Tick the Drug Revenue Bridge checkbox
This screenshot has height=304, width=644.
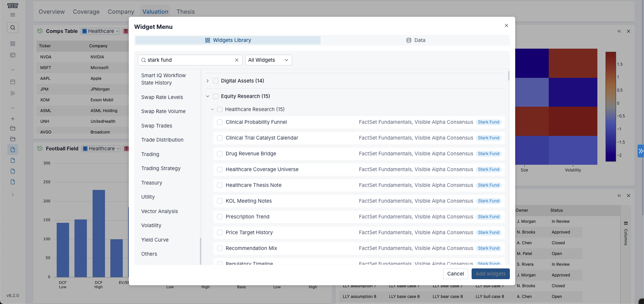coord(220,154)
